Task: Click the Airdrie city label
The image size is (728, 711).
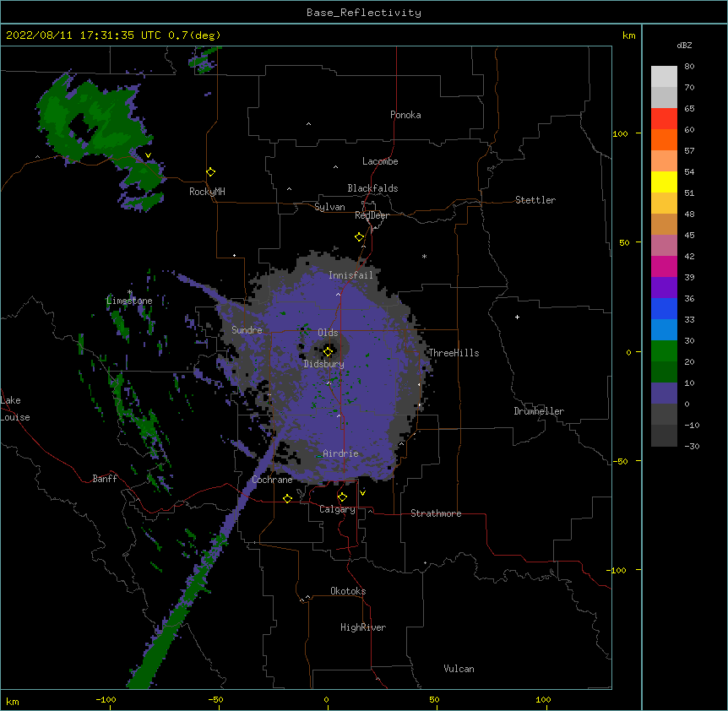Action: (x=340, y=453)
